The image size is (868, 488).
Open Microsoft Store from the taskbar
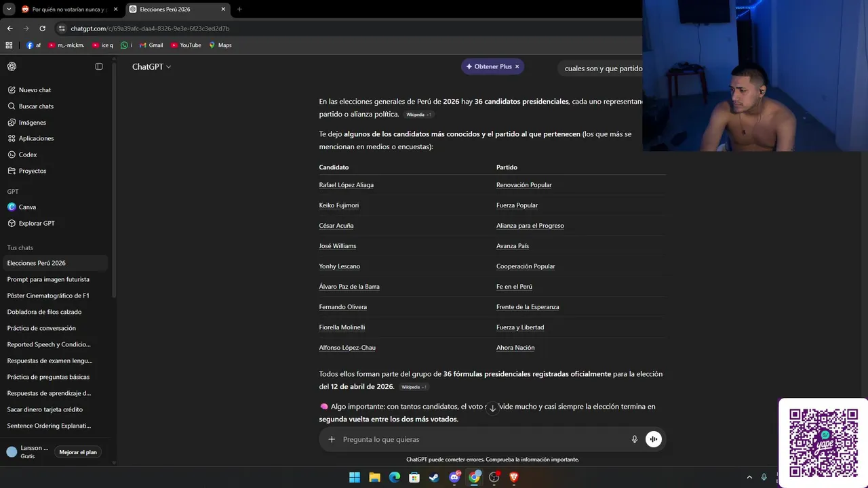(414, 477)
